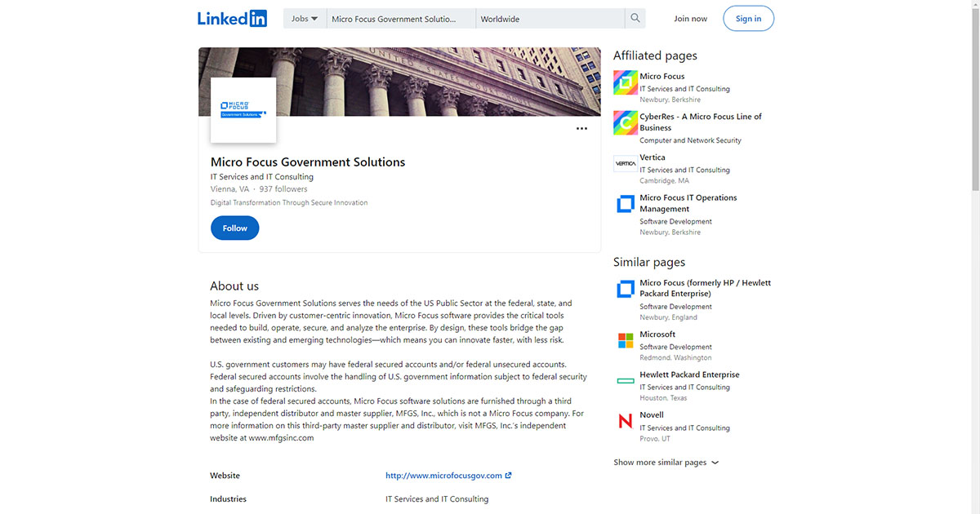The height and width of the screenshot is (514, 980).
Task: Click the external link icon beside website URL
Action: [x=508, y=476]
